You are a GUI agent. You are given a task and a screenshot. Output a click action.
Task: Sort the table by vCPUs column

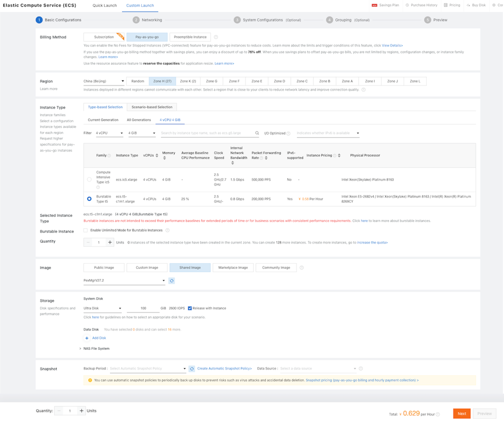(157, 155)
